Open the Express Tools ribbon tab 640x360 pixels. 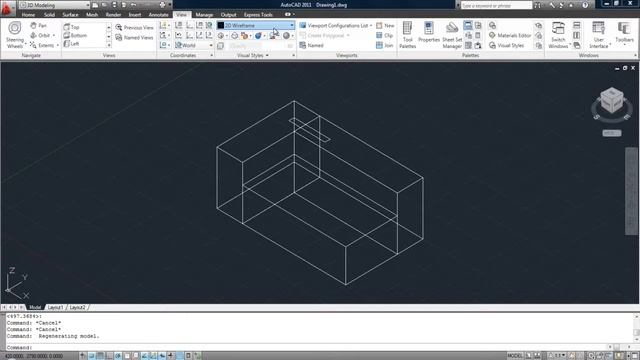coord(258,14)
